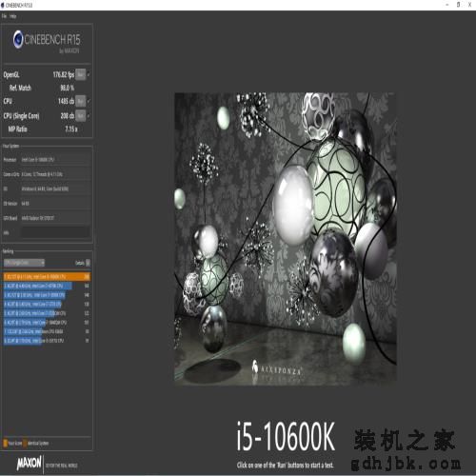Open the ranking type dropdown

point(24,263)
